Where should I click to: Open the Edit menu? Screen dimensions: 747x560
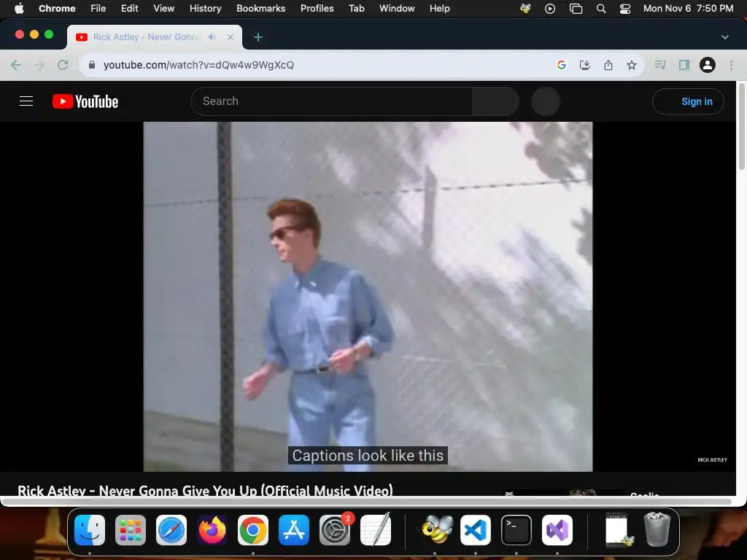tap(129, 8)
